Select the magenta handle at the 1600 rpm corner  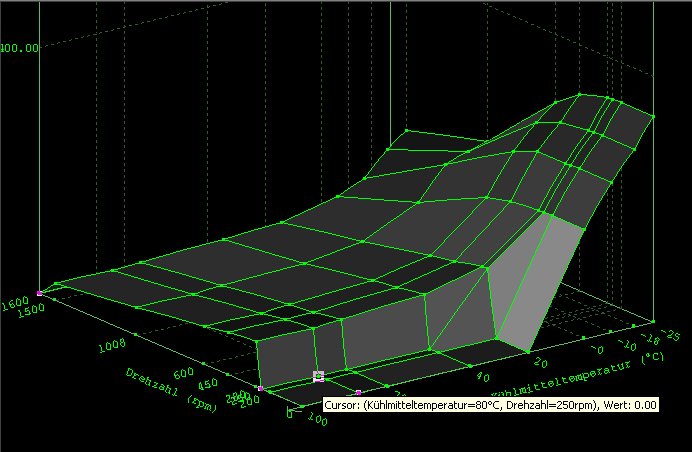click(40, 293)
